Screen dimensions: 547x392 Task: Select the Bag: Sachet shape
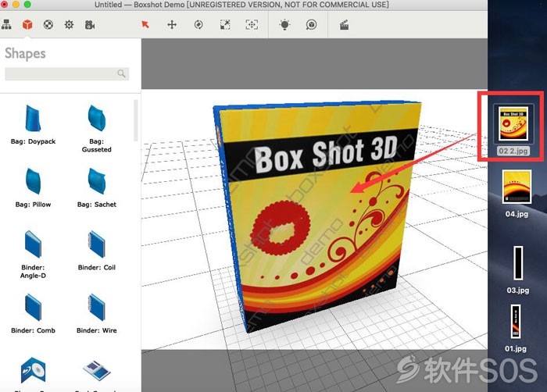[x=97, y=188]
